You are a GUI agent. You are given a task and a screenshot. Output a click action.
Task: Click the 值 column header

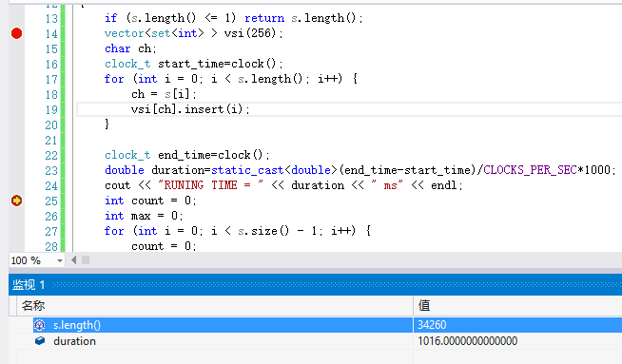click(x=424, y=305)
